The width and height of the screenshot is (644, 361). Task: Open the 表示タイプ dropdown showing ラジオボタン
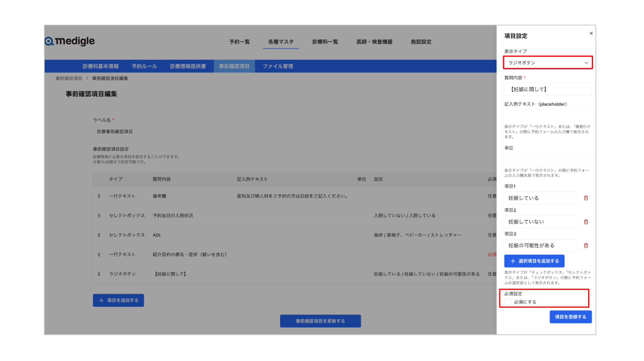548,62
